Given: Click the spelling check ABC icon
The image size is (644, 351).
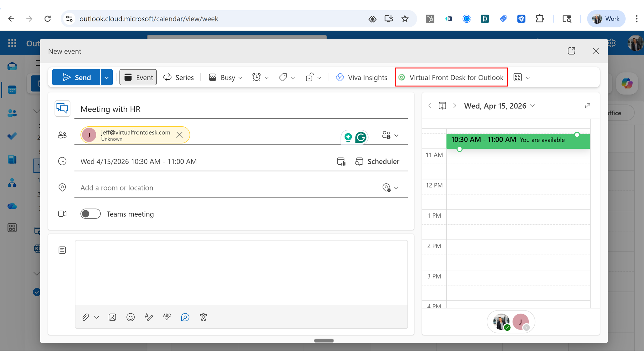Looking at the screenshot, I should [x=167, y=317].
